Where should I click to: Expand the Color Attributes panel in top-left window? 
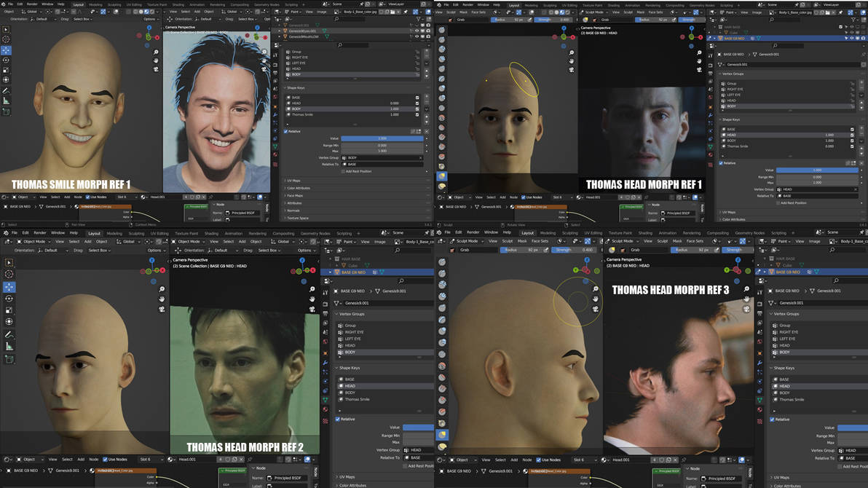coord(298,188)
